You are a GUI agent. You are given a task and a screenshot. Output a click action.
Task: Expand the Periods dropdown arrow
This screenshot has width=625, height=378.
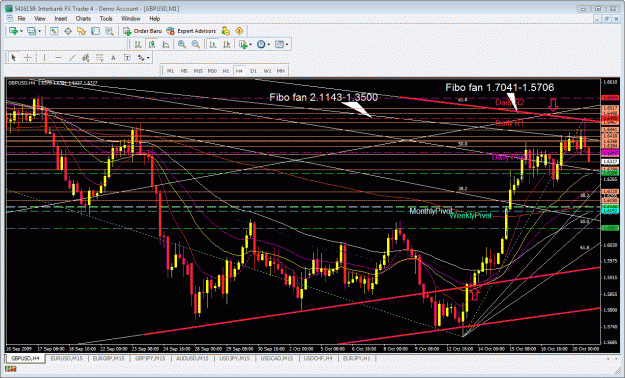[x=269, y=45]
